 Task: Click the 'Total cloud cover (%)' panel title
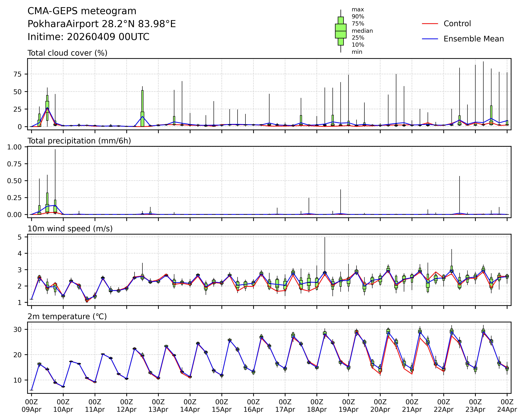tap(67, 53)
